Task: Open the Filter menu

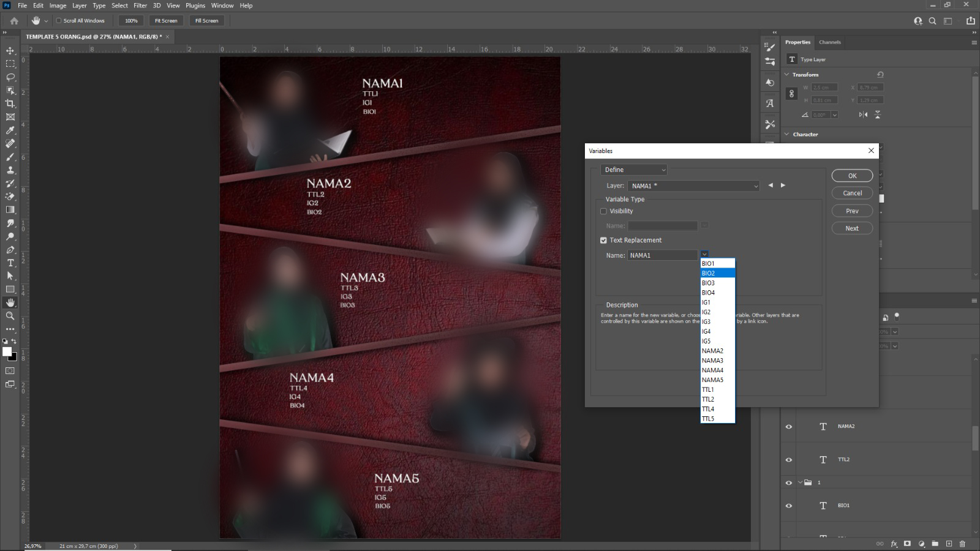Action: click(x=140, y=6)
